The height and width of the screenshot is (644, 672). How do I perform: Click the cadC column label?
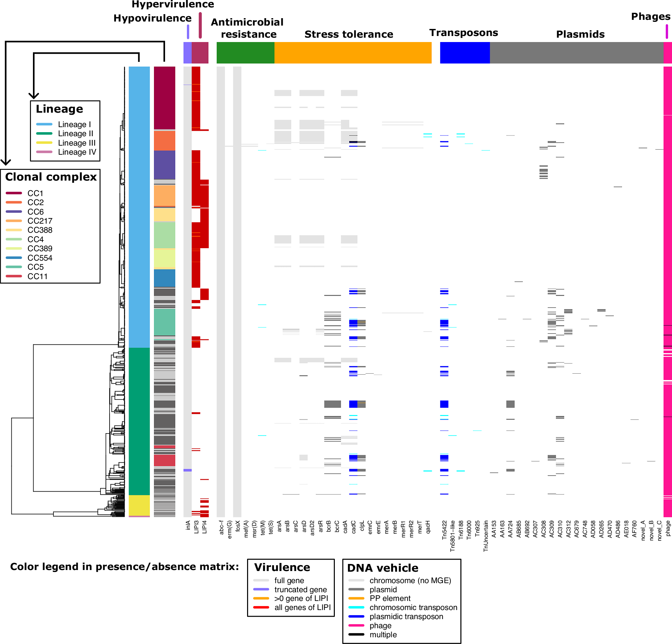[354, 527]
